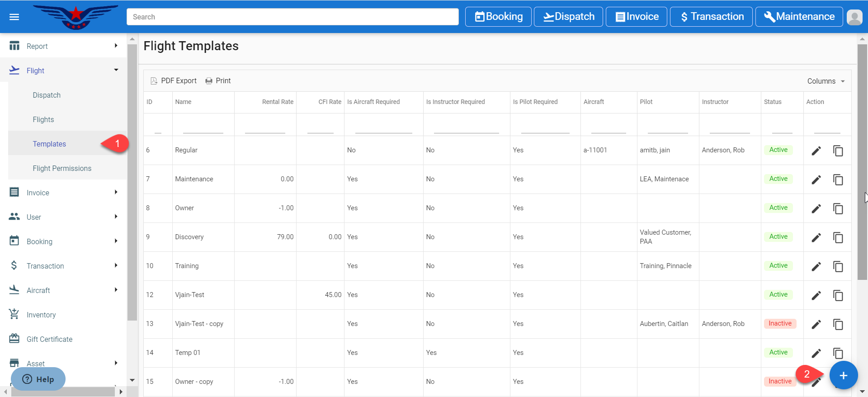Open the Help button

(x=38, y=379)
